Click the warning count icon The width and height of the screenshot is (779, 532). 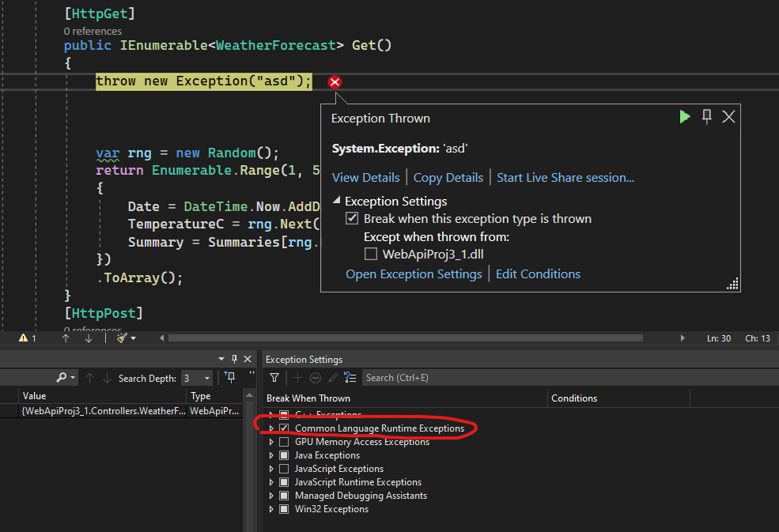[24, 338]
